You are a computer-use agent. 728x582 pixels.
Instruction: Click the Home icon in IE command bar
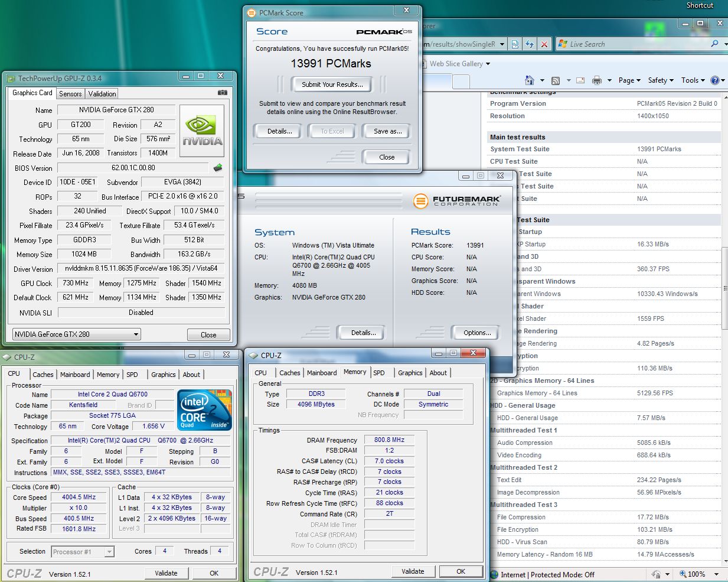click(529, 80)
